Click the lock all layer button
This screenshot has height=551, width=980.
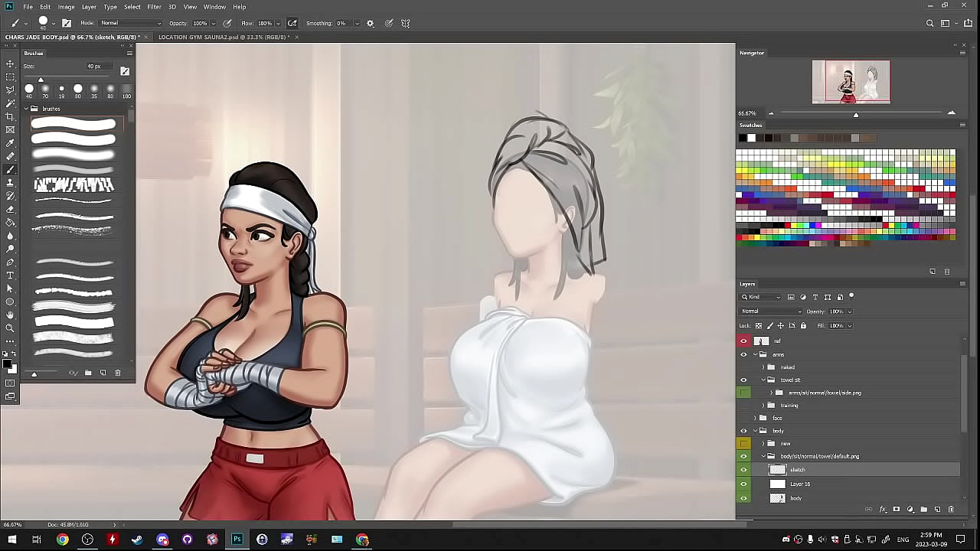802,325
